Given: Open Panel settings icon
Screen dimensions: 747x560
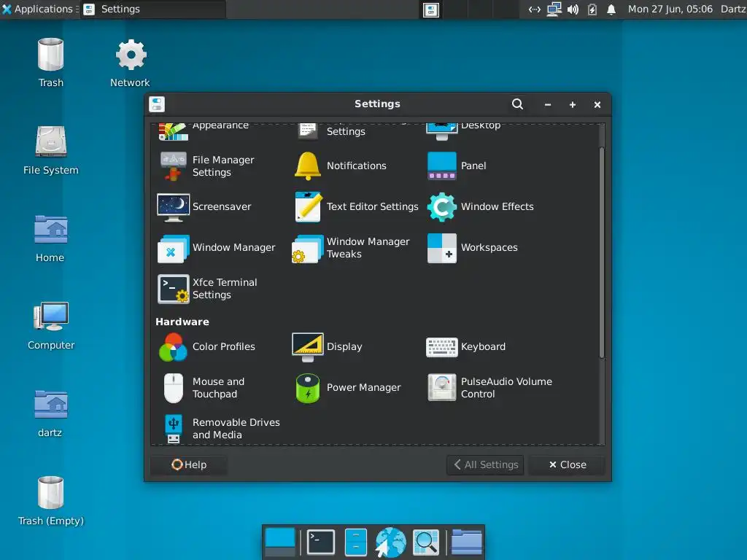Looking at the screenshot, I should [441, 166].
